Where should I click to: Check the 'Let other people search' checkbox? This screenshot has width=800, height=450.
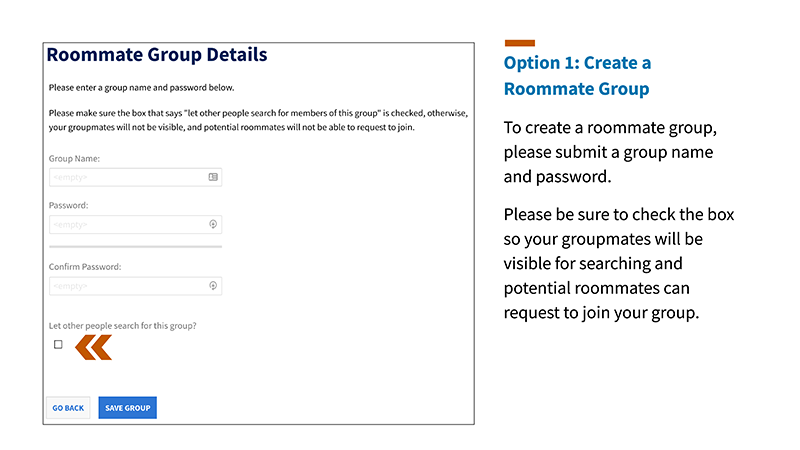[x=58, y=344]
